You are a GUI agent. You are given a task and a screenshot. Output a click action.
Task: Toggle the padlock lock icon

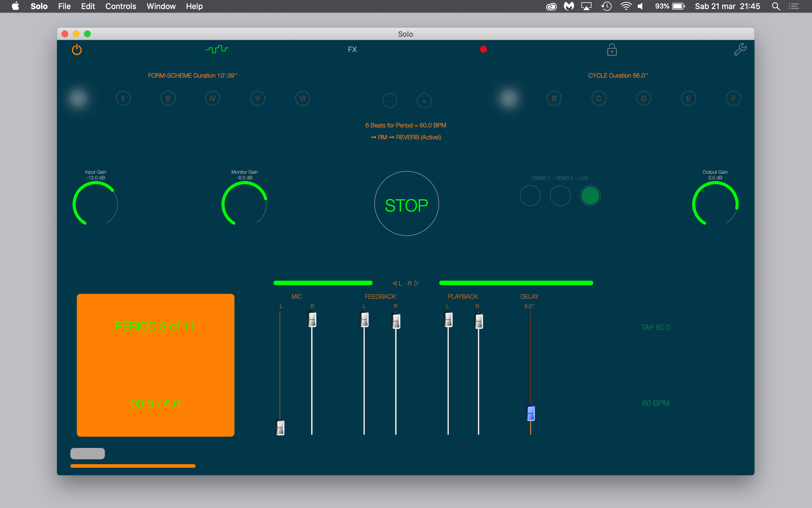(612, 49)
